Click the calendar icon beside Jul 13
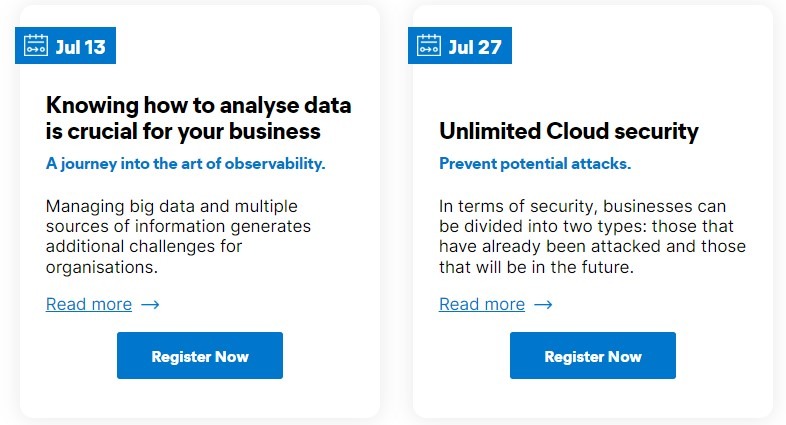 click(x=36, y=46)
